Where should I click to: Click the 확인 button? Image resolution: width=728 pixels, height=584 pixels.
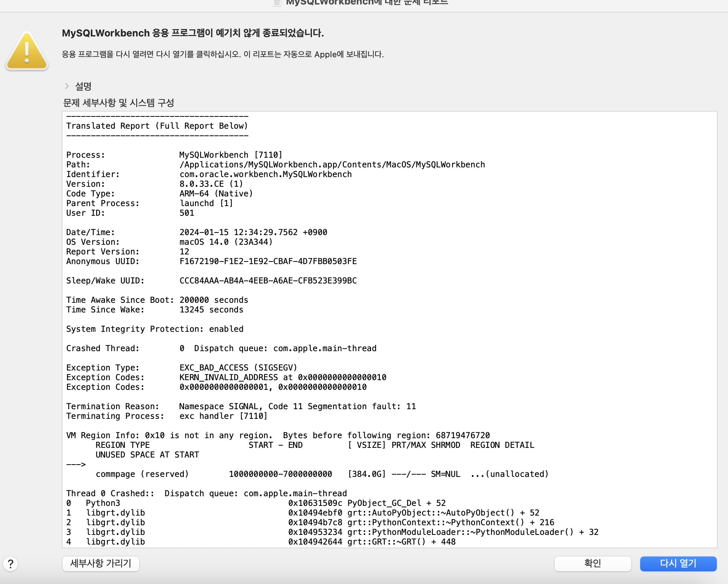(593, 564)
